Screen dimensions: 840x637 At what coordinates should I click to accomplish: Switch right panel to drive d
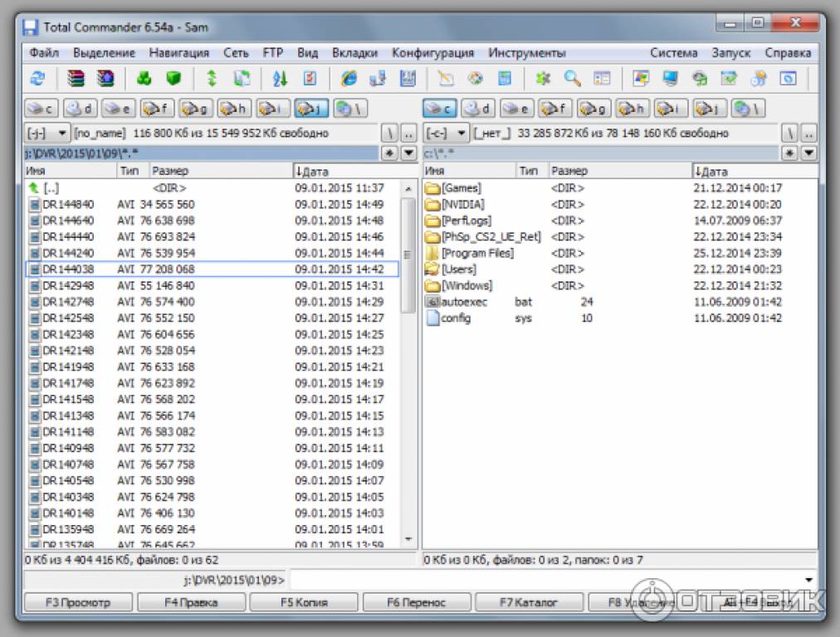[478, 109]
